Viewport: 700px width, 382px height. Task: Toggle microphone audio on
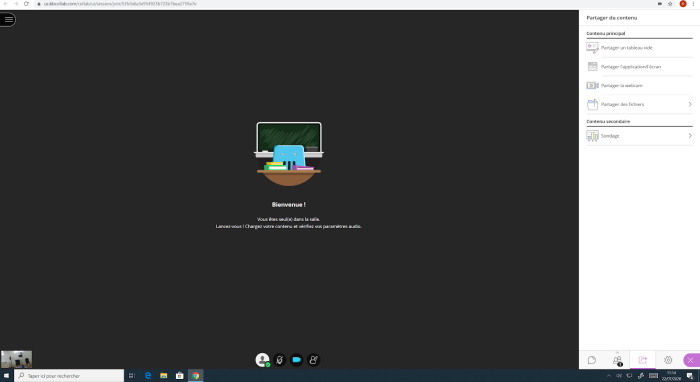click(x=279, y=360)
